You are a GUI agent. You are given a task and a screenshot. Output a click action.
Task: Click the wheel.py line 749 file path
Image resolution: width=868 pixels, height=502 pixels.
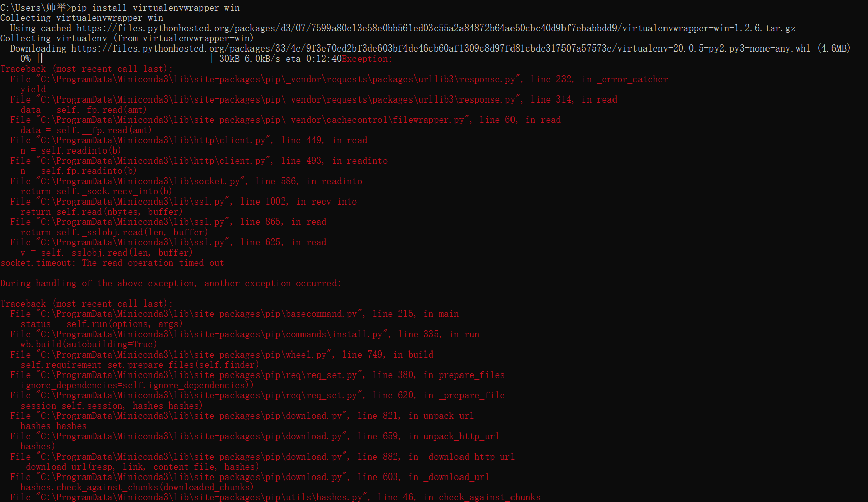coord(184,355)
